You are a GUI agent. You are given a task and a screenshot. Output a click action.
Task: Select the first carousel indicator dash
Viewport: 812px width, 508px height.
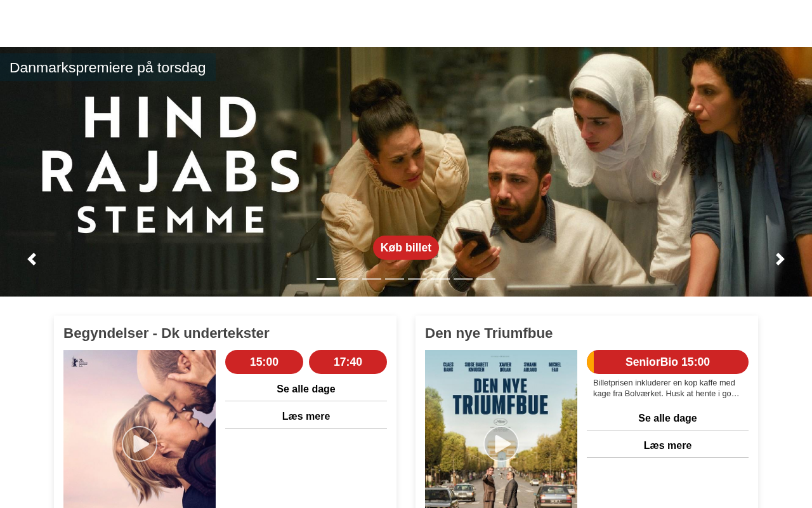click(326, 279)
